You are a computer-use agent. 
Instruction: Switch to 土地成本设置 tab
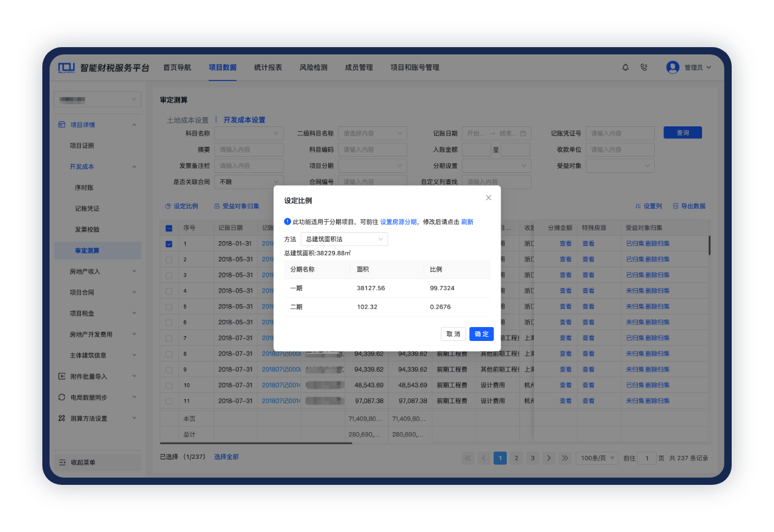[187, 120]
